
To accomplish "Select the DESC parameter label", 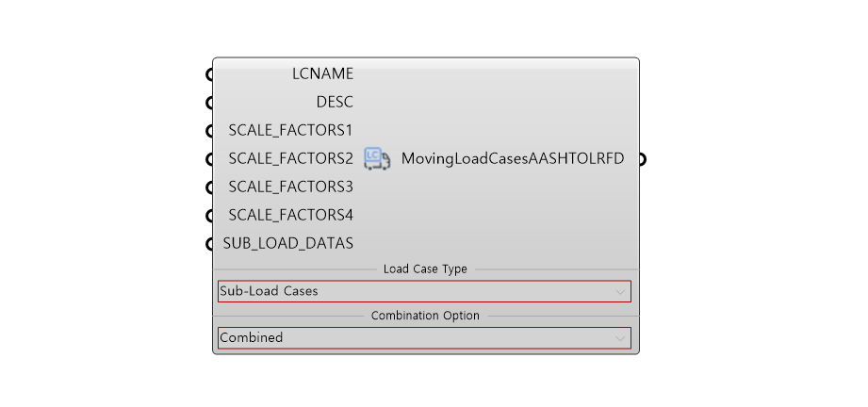I will point(335,102).
